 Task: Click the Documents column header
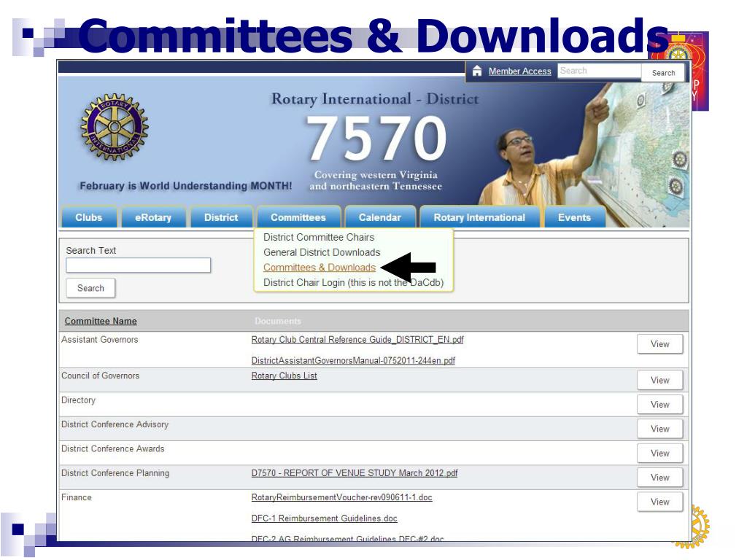click(278, 321)
